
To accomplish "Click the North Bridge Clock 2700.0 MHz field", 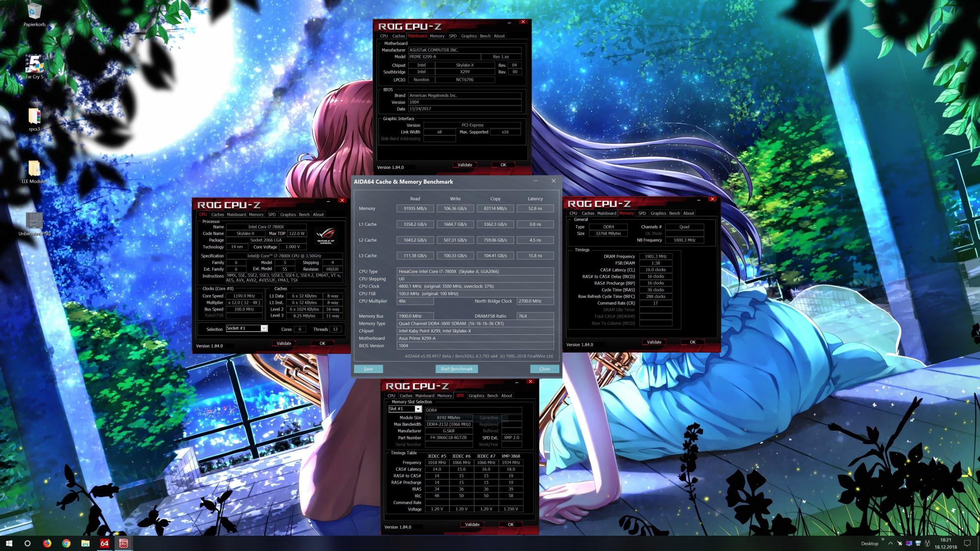I will click(x=535, y=301).
